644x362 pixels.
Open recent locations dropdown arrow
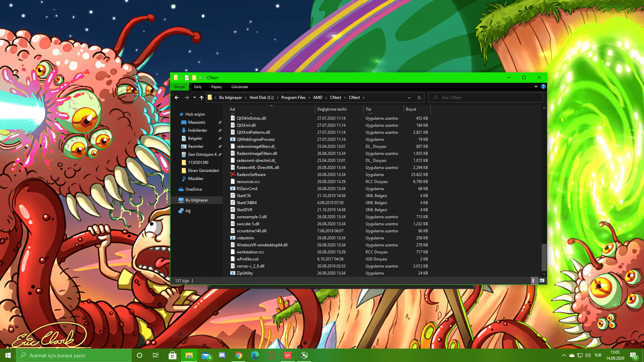(x=195, y=98)
